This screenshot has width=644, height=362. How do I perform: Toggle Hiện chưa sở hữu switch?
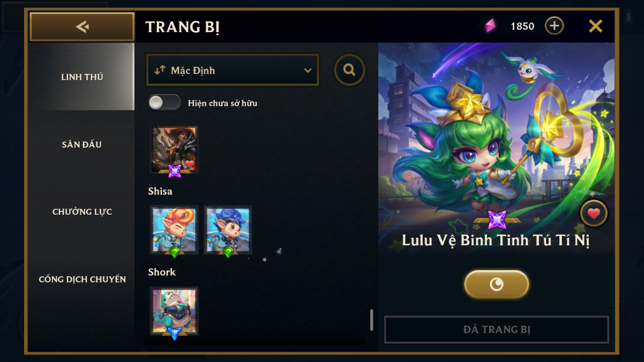[x=164, y=103]
